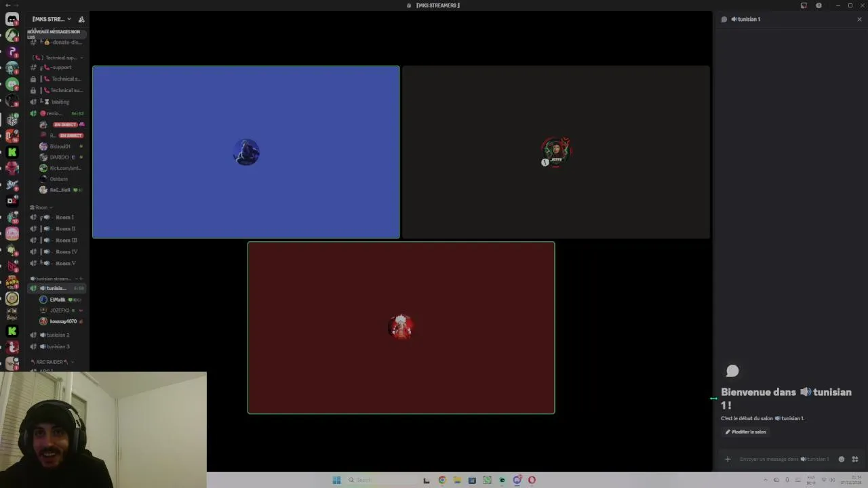Select the dark gray participant video tile
The width and height of the screenshot is (868, 488).
click(x=556, y=152)
